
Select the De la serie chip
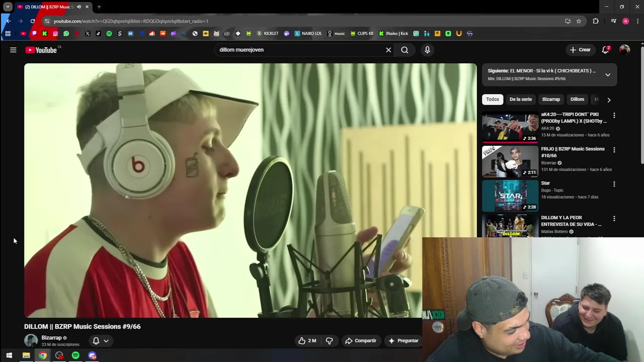pos(520,99)
